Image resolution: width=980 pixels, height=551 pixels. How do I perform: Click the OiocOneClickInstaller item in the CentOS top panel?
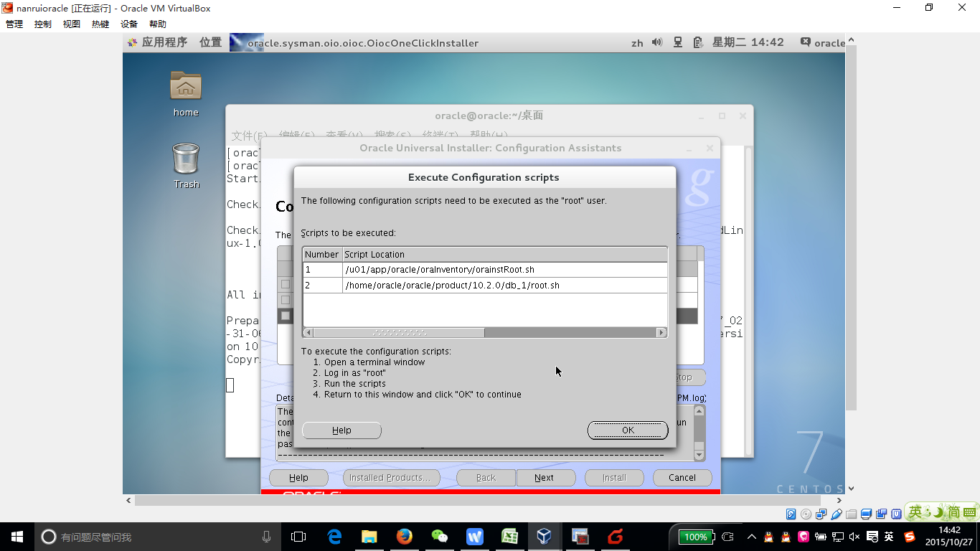coord(354,42)
